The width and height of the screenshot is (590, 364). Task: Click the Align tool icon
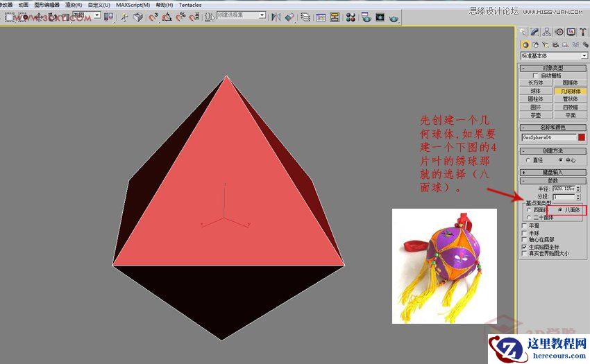pyautogui.click(x=289, y=17)
